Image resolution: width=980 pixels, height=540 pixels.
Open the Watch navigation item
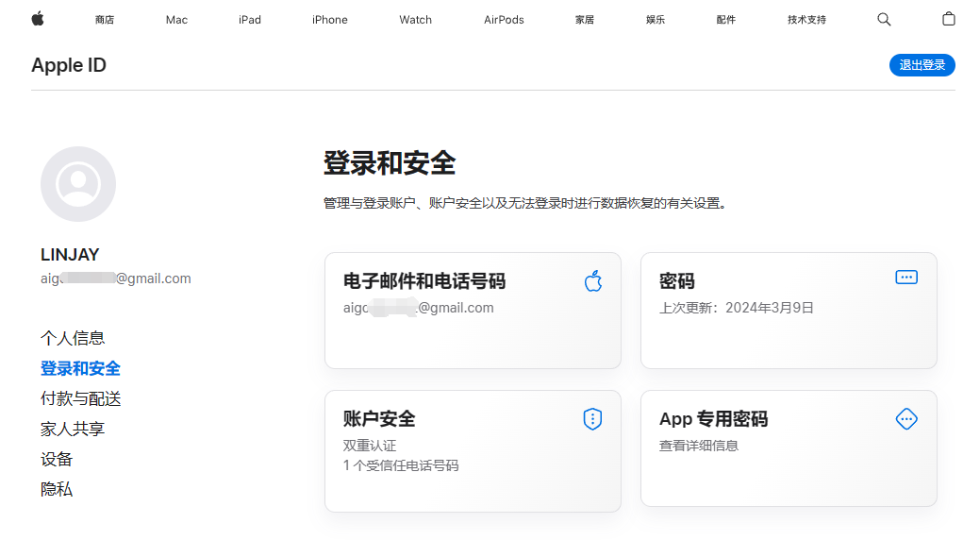[x=415, y=20]
